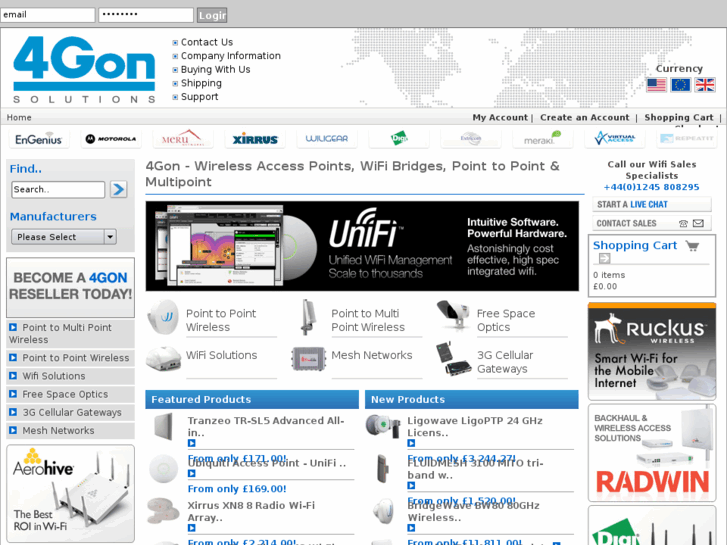Select the UK pound flag currency

[705, 85]
